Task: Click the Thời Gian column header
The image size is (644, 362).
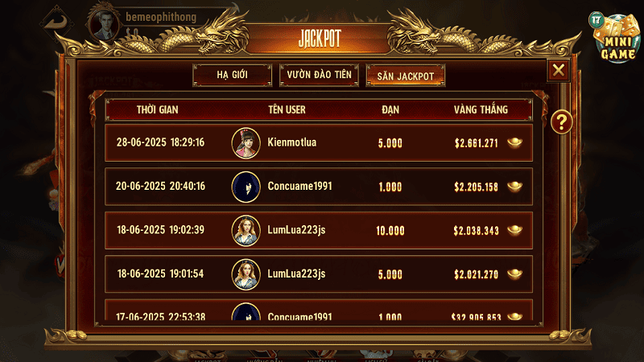Action: (x=157, y=109)
